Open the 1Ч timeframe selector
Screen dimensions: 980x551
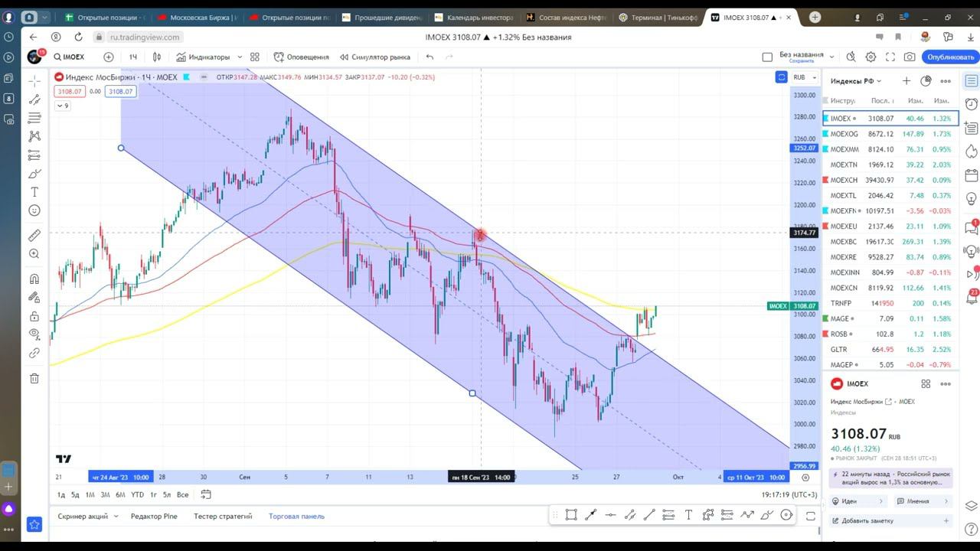(133, 57)
